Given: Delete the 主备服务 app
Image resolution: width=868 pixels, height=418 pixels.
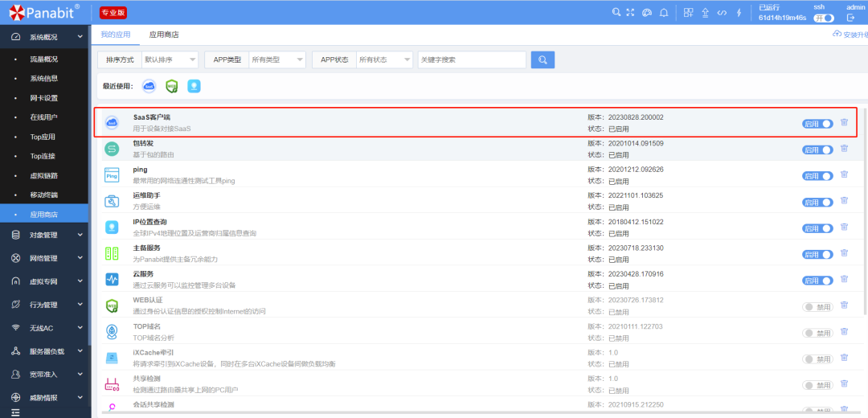Looking at the screenshot, I should click(x=844, y=253).
